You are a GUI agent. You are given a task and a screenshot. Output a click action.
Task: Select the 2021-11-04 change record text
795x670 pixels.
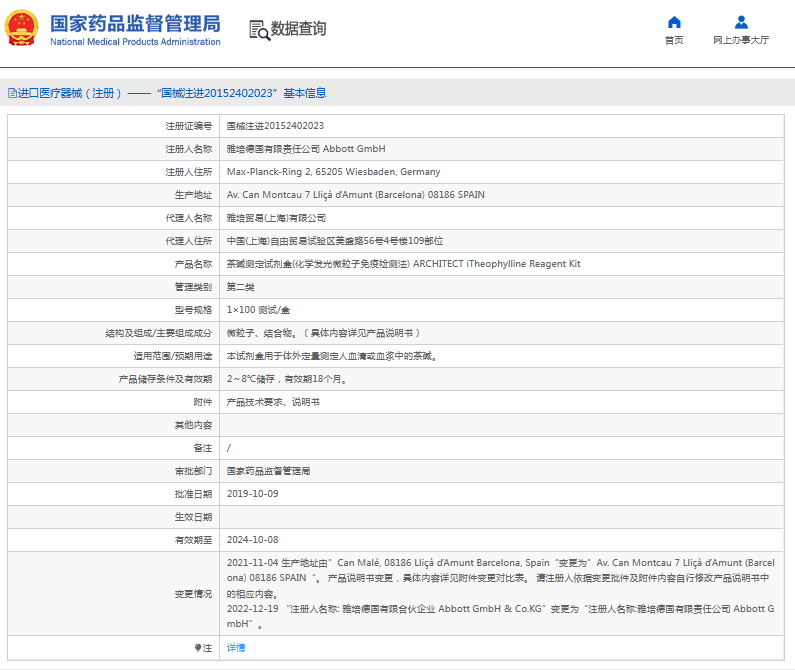[500, 578]
